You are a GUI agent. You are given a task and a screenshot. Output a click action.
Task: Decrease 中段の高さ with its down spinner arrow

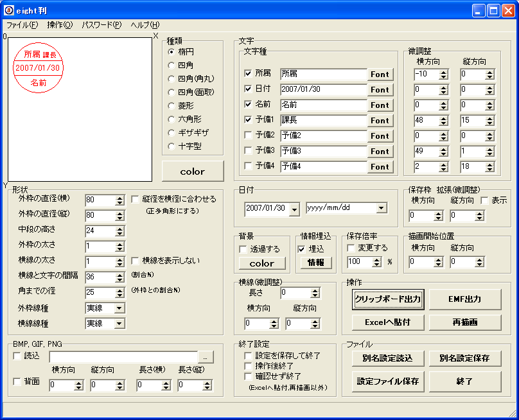point(120,234)
